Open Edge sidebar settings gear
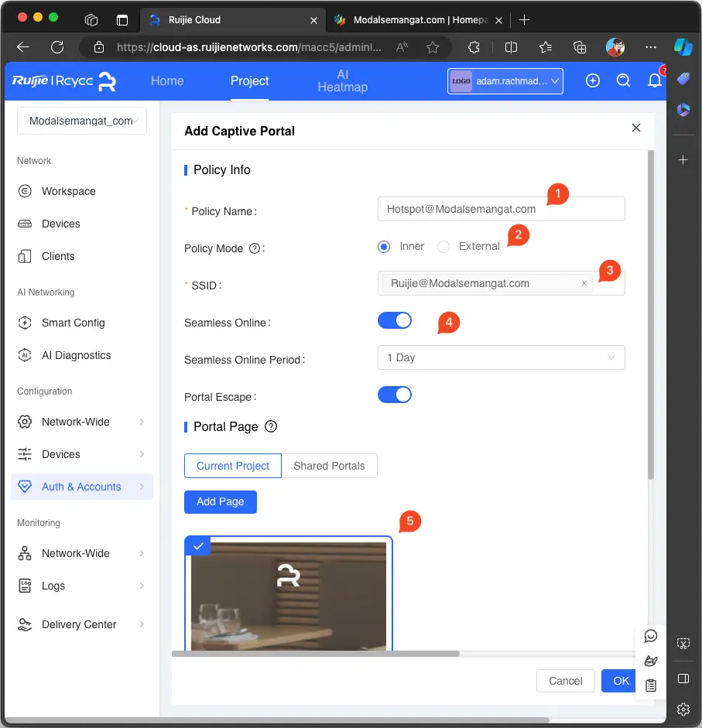 coord(683,709)
